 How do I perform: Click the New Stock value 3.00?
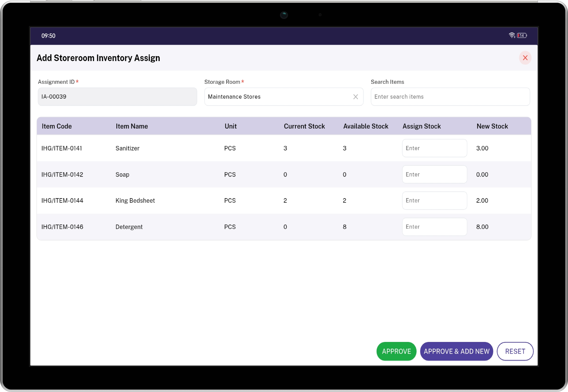click(x=482, y=148)
